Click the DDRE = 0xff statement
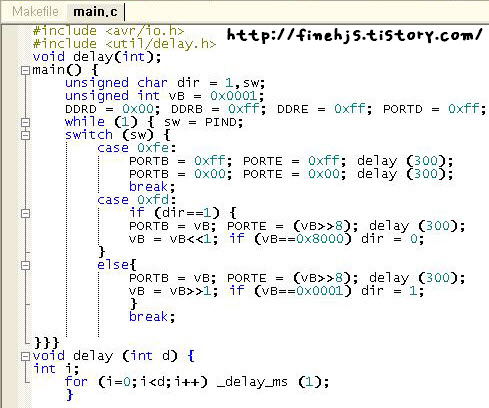Screen dimensions: 489x408 point(325,109)
